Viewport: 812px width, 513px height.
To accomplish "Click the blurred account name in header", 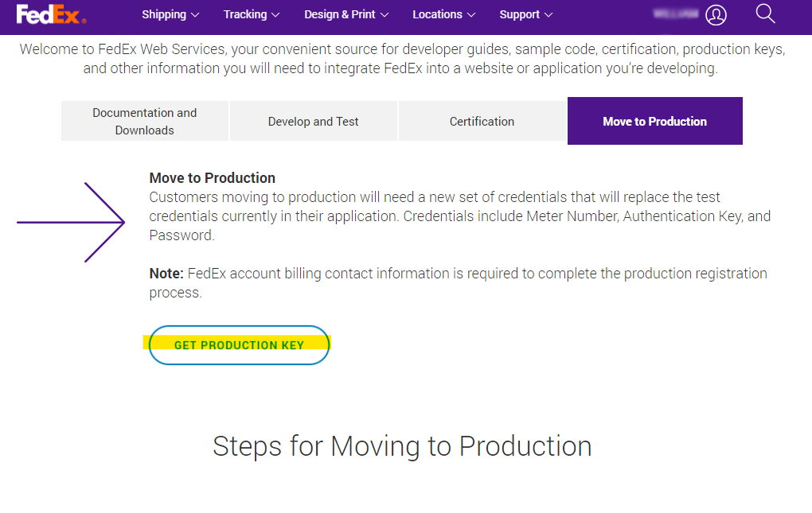I will click(675, 14).
